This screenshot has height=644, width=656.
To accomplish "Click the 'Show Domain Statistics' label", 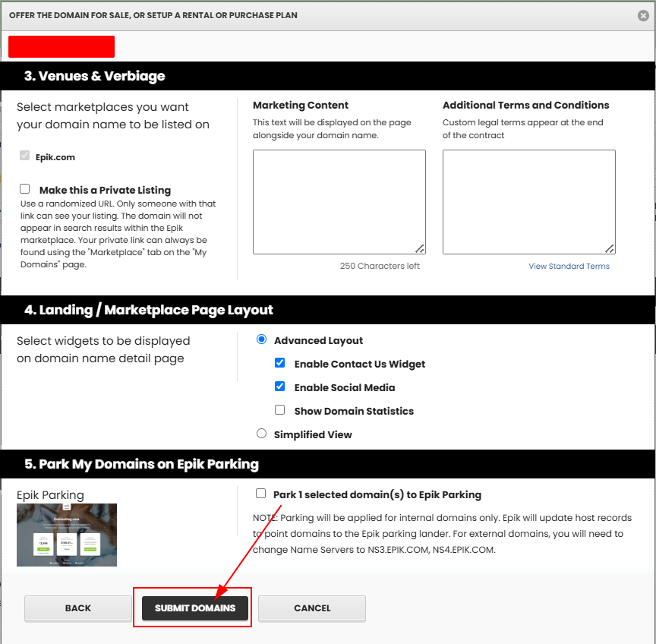I will point(354,412).
